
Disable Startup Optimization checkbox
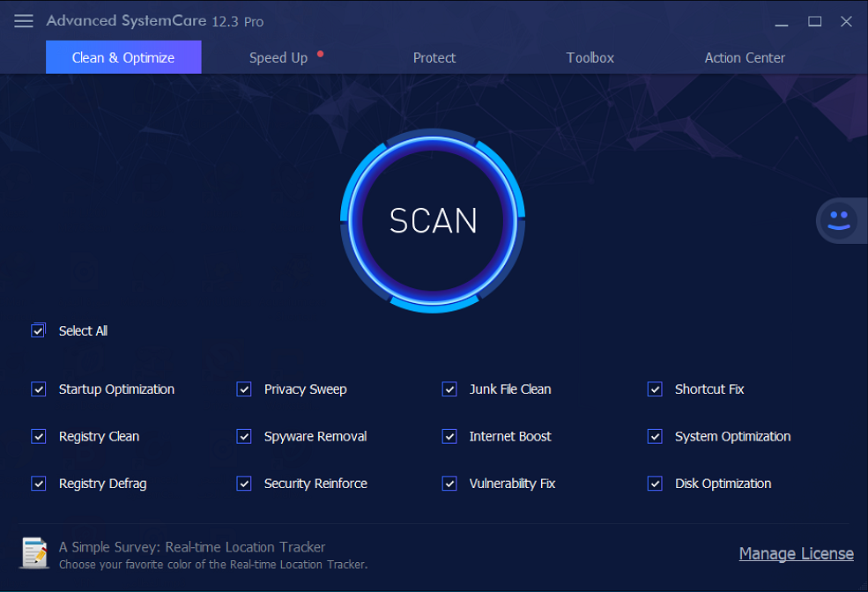(39, 389)
